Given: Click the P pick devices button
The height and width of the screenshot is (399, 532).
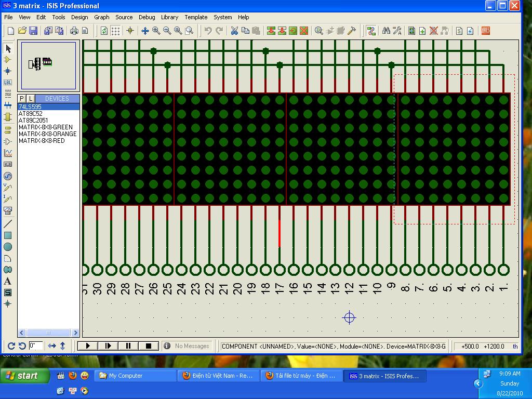Looking at the screenshot, I should [22, 99].
